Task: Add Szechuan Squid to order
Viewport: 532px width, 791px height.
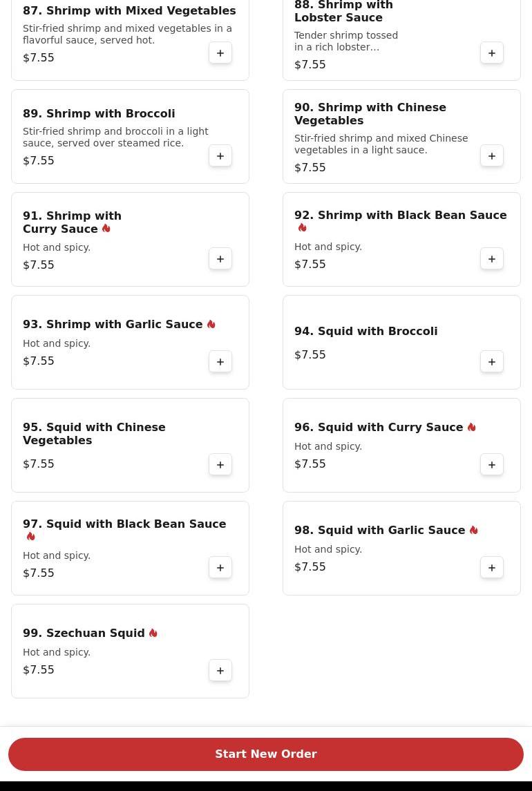Action: [x=220, y=671]
